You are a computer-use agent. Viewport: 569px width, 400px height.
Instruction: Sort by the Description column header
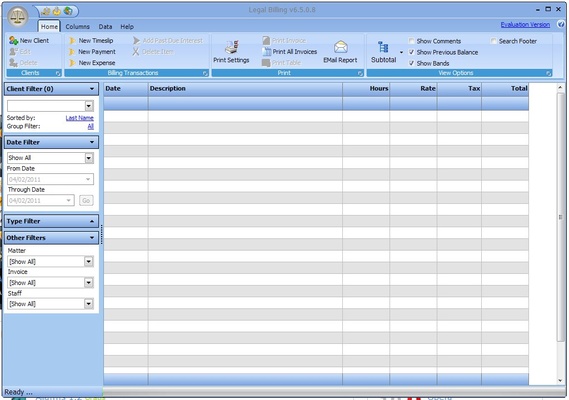[245, 89]
